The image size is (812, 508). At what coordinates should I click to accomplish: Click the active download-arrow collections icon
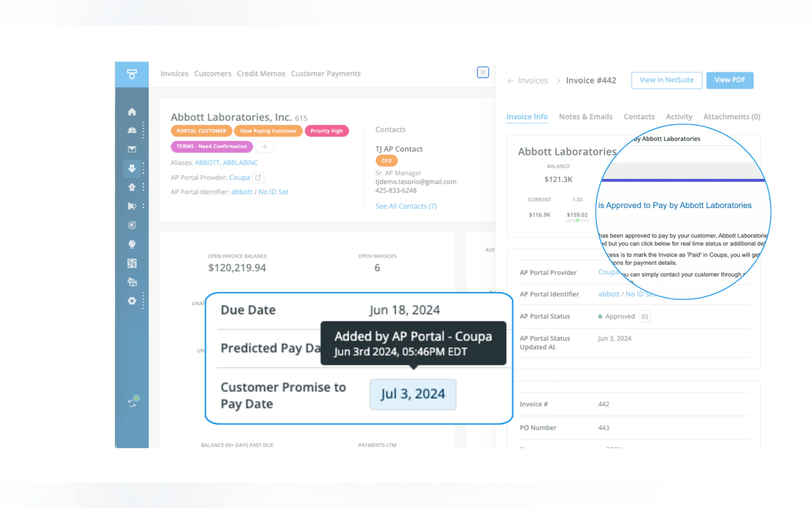coord(132,169)
